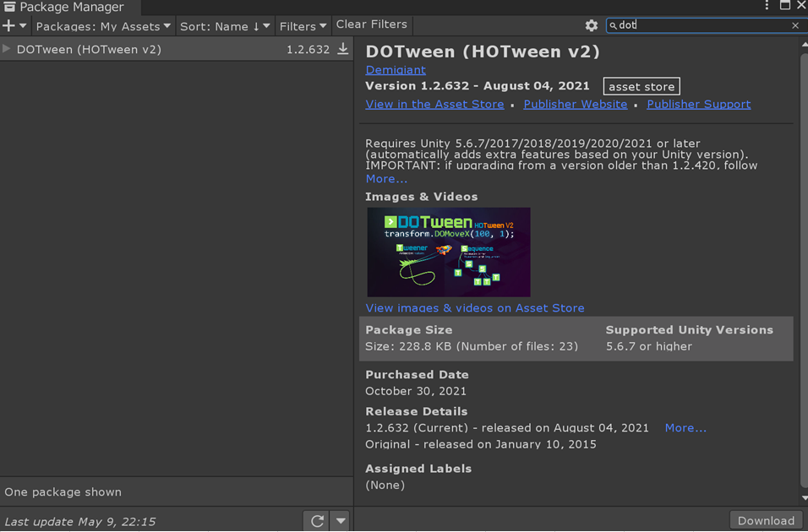Screen dimensions: 808x532
Task: Maximize the Package Manager window
Action: (785, 6)
